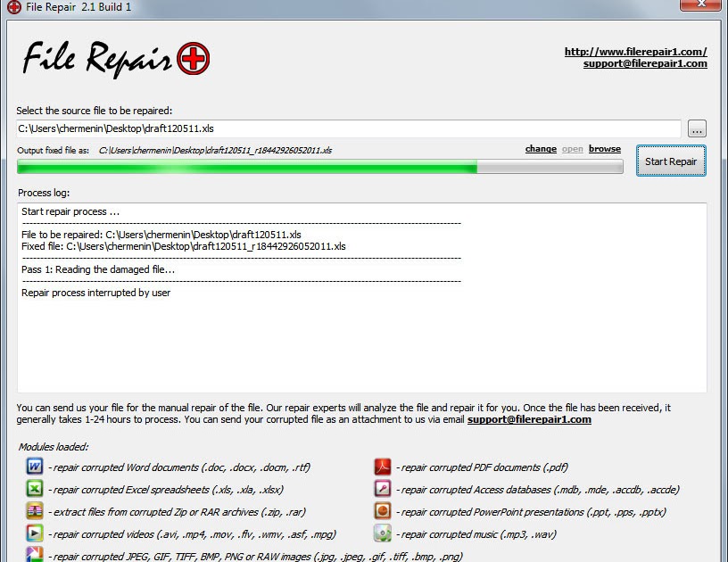728x562 pixels.
Task: Click the 'Process log:' label
Action: point(44,193)
